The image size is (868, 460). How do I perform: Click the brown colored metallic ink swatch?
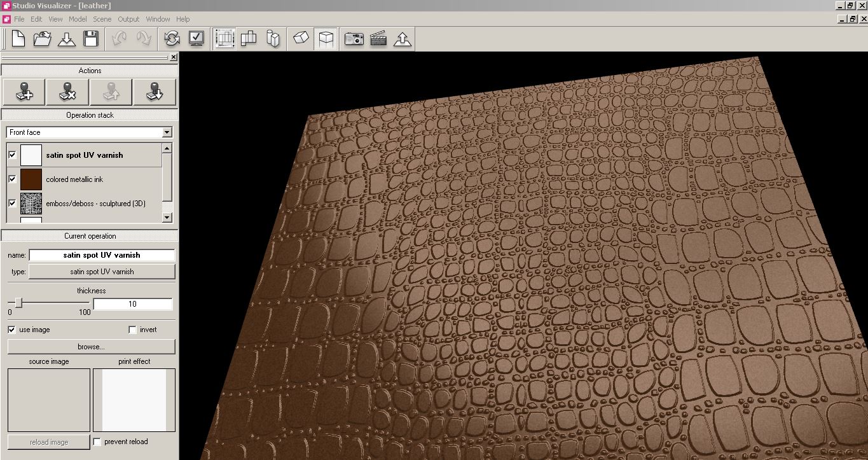pos(31,179)
